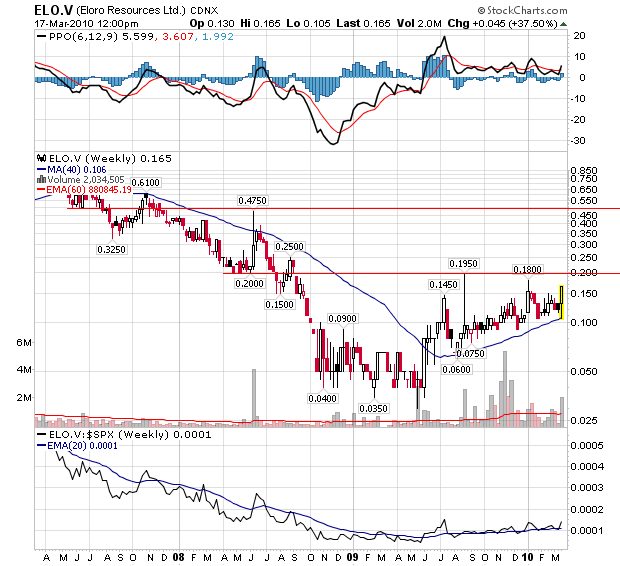Click the 0.1800 price annotation

[527, 269]
